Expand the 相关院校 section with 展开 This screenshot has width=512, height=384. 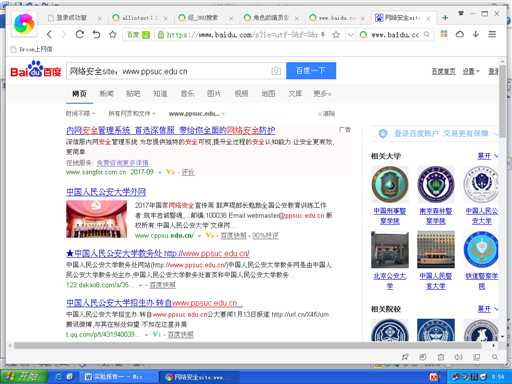[488, 309]
